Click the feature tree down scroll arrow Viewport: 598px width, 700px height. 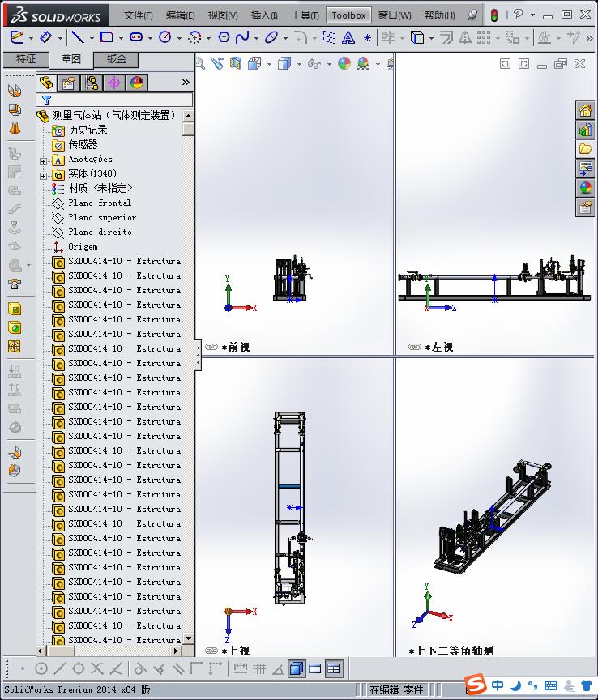(x=189, y=638)
